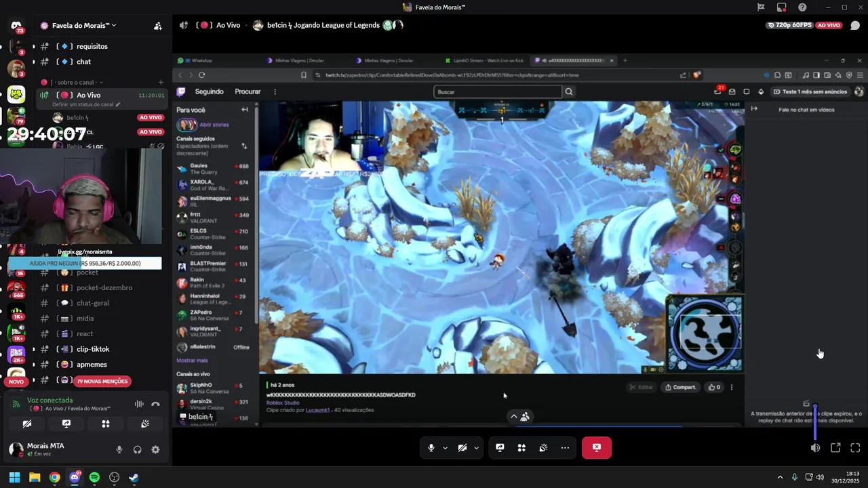The height and width of the screenshot is (488, 868).
Task: Open screen share options in voice panel
Action: (66, 424)
